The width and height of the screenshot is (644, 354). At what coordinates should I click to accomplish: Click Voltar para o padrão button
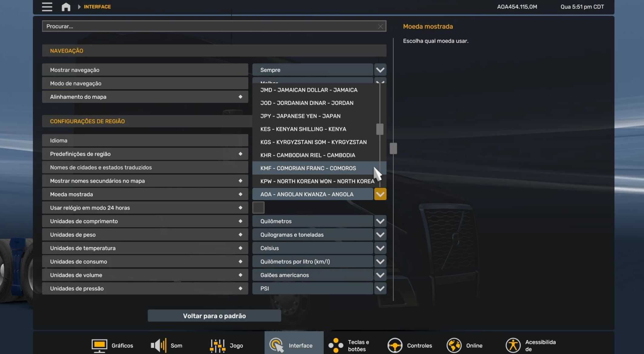pos(214,316)
